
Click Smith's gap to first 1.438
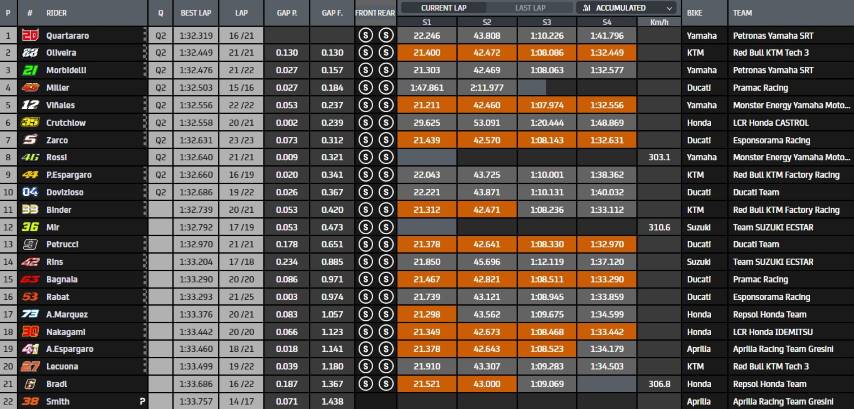(332, 402)
